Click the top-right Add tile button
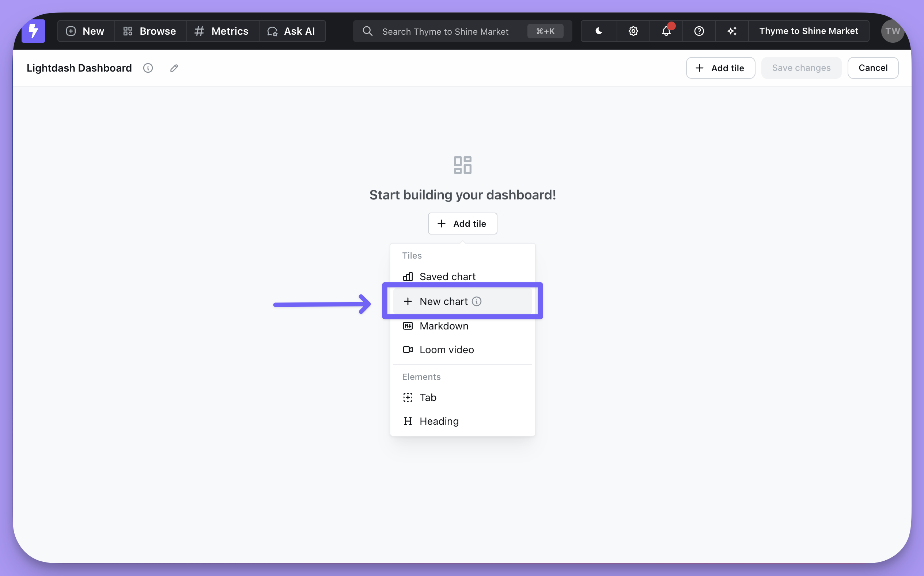This screenshot has height=576, width=924. 720,68
